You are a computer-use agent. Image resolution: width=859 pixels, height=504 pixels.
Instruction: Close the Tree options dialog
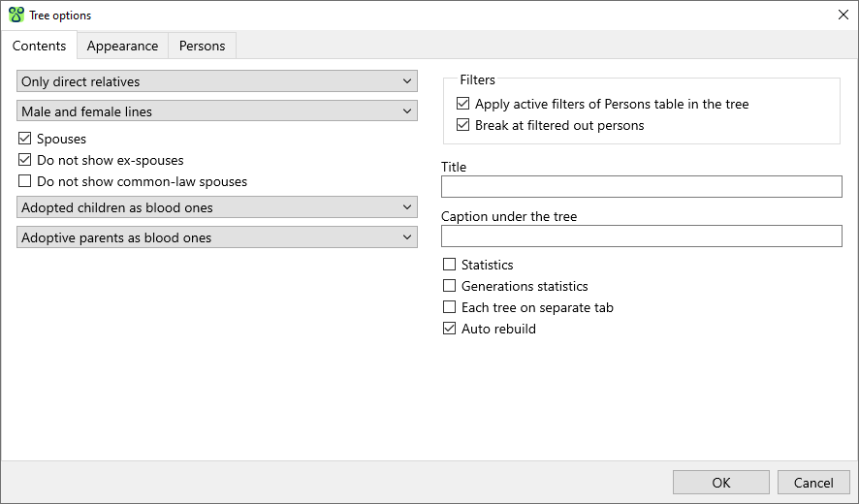click(x=843, y=15)
